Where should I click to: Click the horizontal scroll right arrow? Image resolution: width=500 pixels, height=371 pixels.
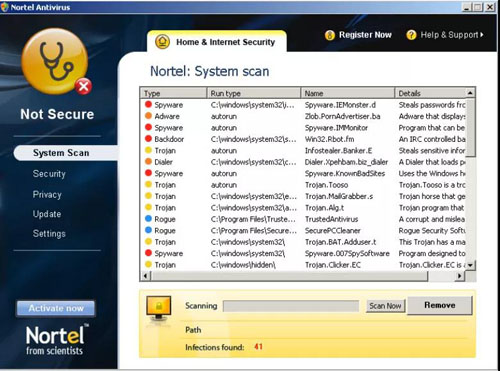(460, 276)
